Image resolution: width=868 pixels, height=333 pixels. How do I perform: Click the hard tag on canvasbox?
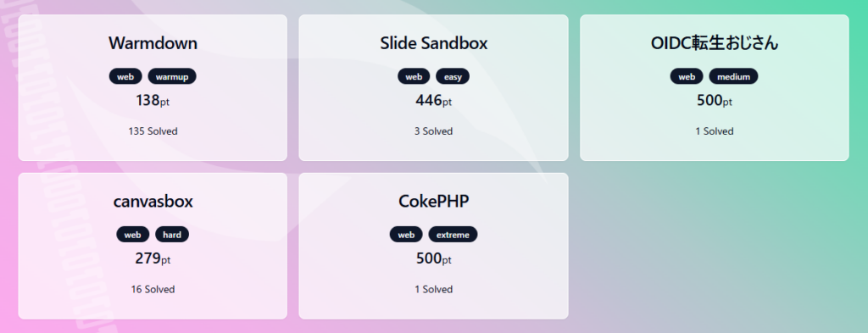(x=172, y=235)
